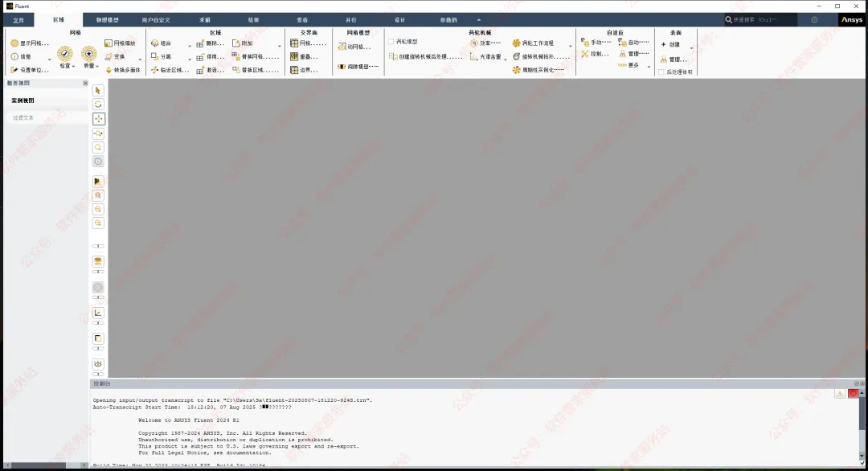Switch to the 并行 (Parallel) tab

tap(351, 20)
